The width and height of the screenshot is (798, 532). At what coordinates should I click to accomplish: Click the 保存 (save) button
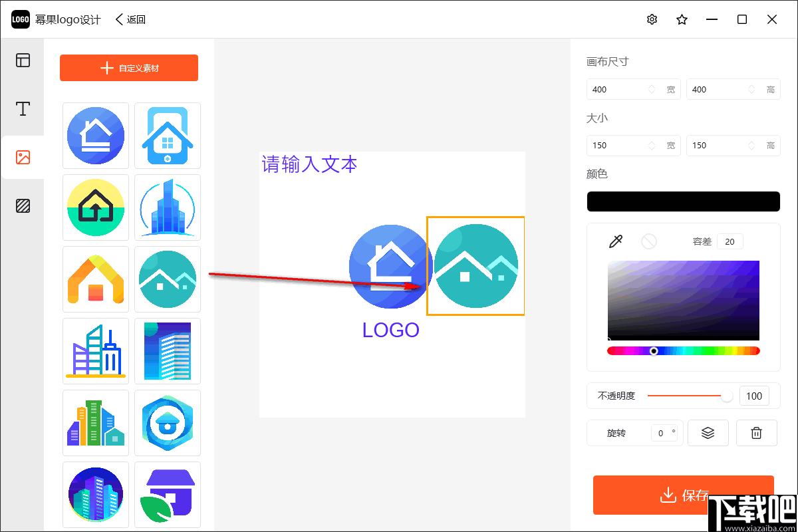(x=684, y=495)
